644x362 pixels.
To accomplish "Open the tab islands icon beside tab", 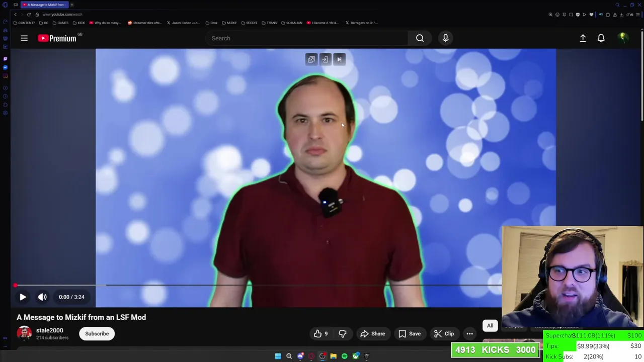I will tap(16, 5).
